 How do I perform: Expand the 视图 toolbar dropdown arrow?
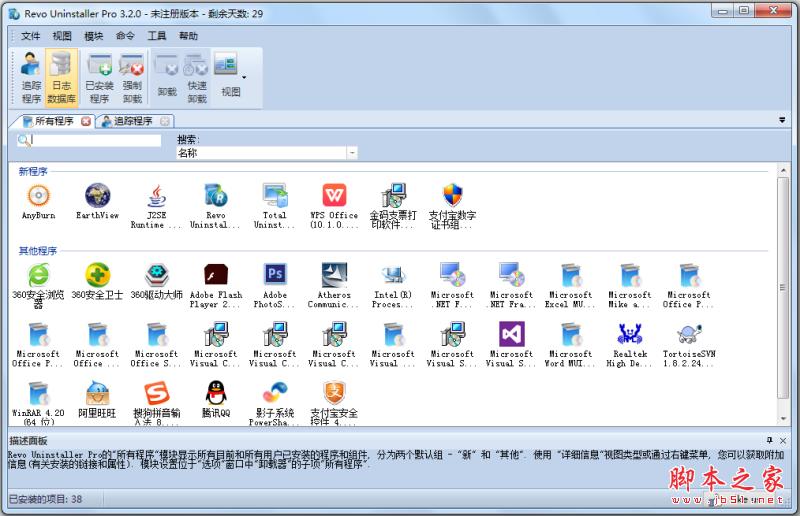pos(244,78)
